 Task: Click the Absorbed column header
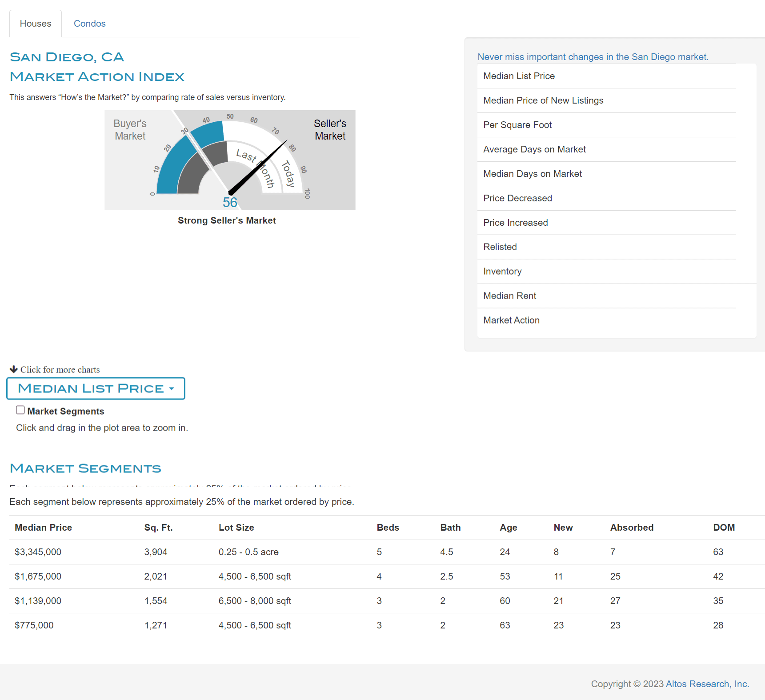click(x=632, y=528)
